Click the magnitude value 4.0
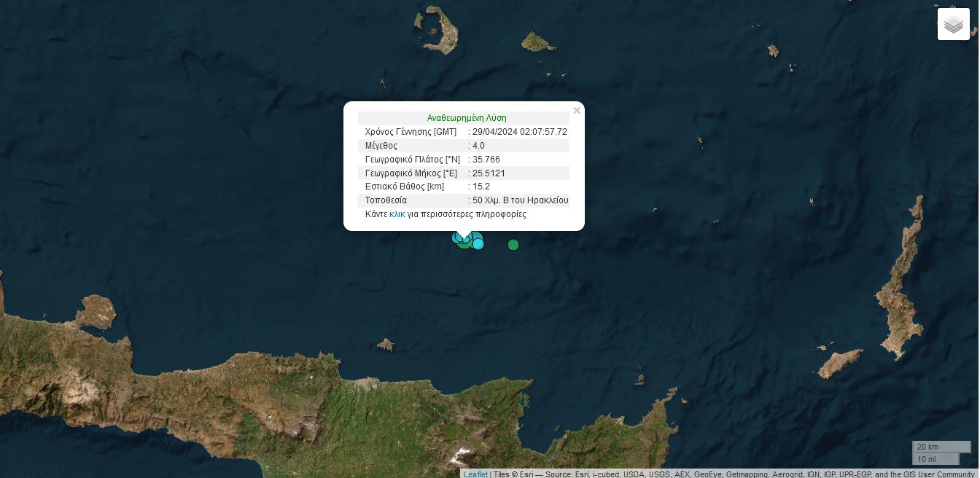This screenshot has width=980, height=478. tap(478, 146)
